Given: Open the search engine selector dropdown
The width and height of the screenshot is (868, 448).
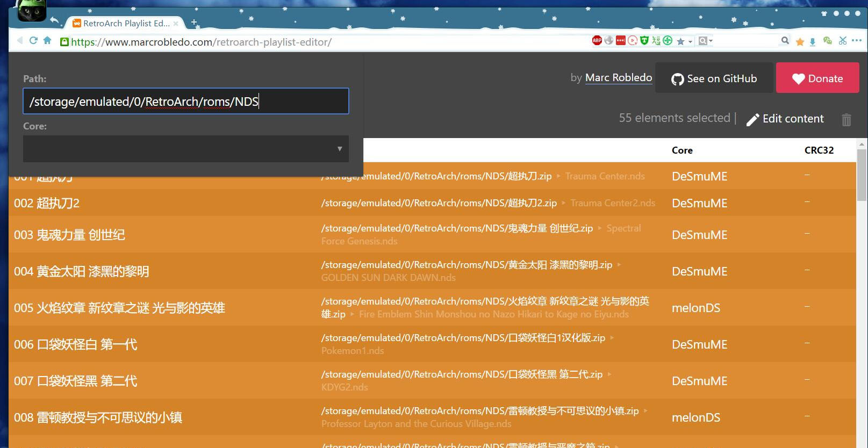Looking at the screenshot, I should pyautogui.click(x=705, y=41).
